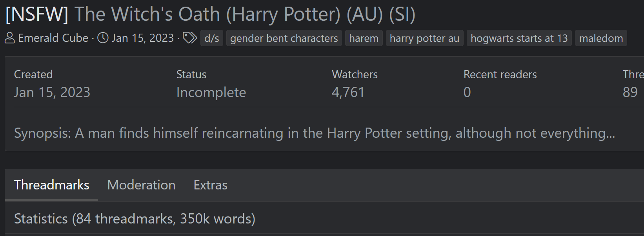The height and width of the screenshot is (236, 644).
Task: Click the tags icon before d/s
Action: 190,38
